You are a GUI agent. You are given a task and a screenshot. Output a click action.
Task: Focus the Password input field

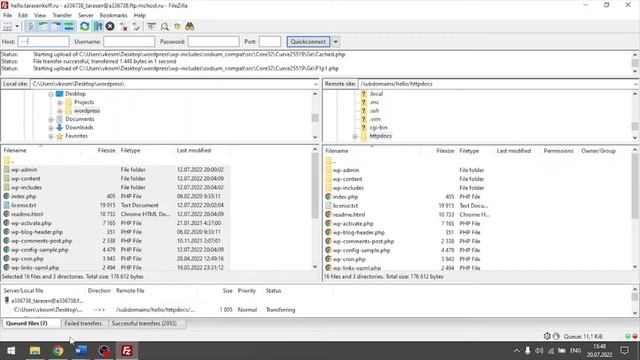(213, 42)
